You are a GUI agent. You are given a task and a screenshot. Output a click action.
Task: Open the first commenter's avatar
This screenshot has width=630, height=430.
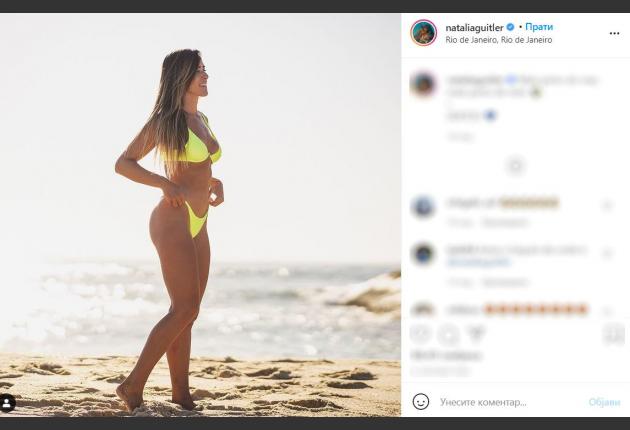[x=424, y=206]
